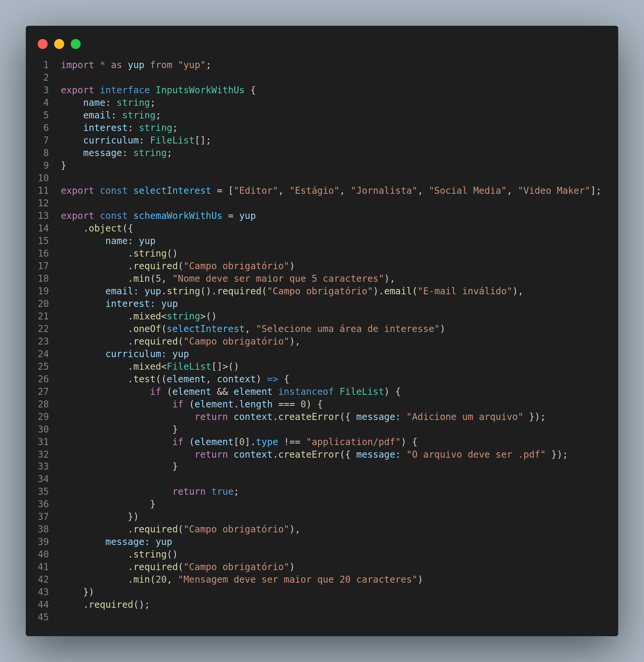Screen dimensions: 644x662
Task: Click the "message: string;" line in interface
Action: [128, 153]
